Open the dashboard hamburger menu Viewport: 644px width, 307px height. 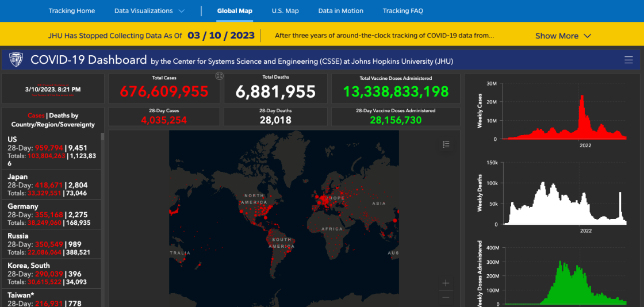(x=628, y=60)
